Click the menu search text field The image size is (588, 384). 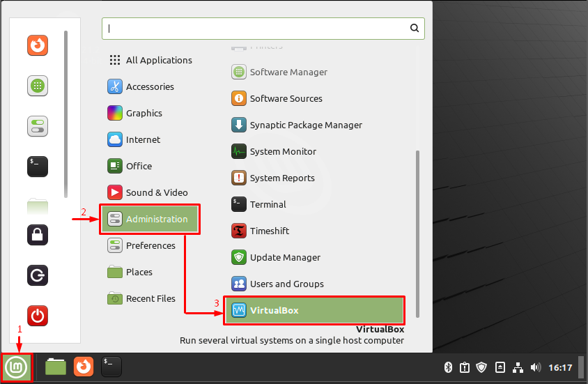[263, 29]
